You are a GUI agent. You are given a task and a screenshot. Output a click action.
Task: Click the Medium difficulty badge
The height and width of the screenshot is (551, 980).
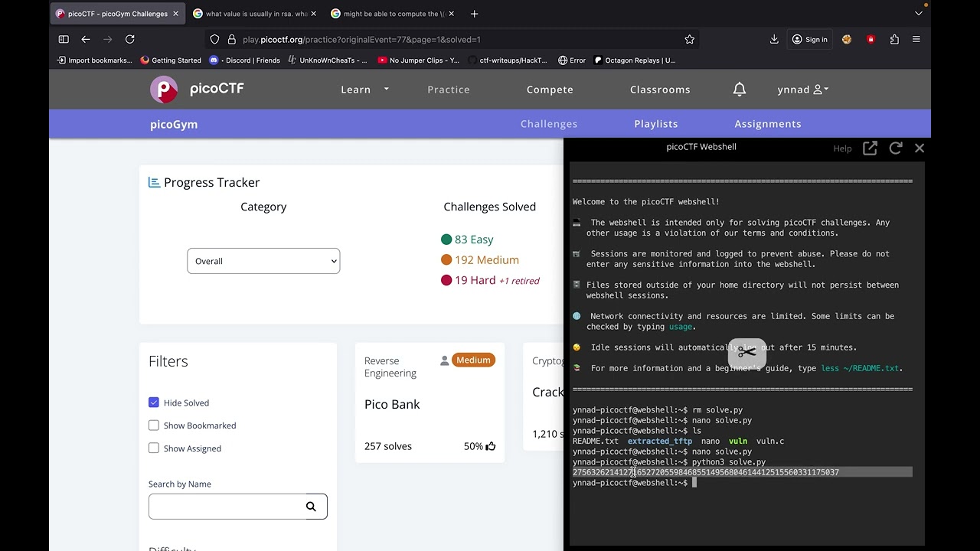pyautogui.click(x=473, y=360)
